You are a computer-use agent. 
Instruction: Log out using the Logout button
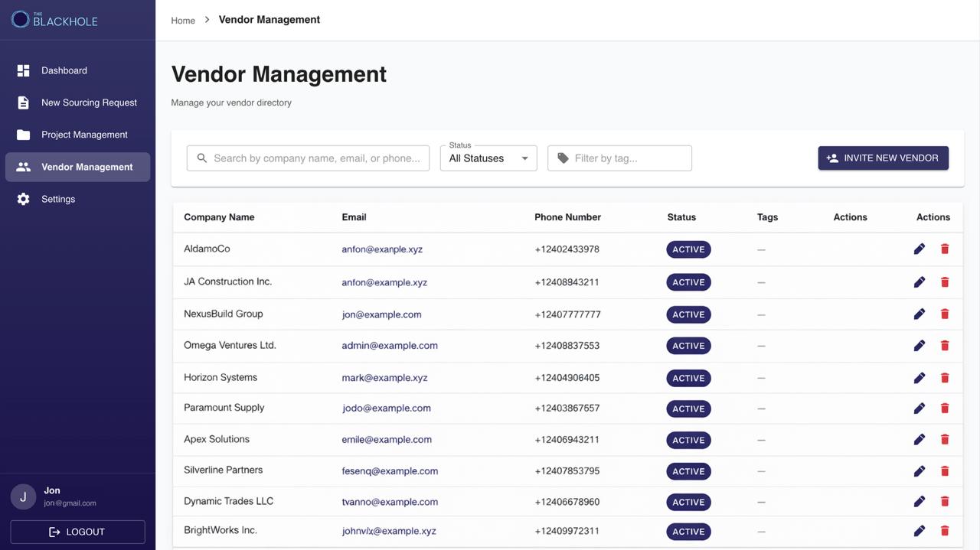(77, 532)
